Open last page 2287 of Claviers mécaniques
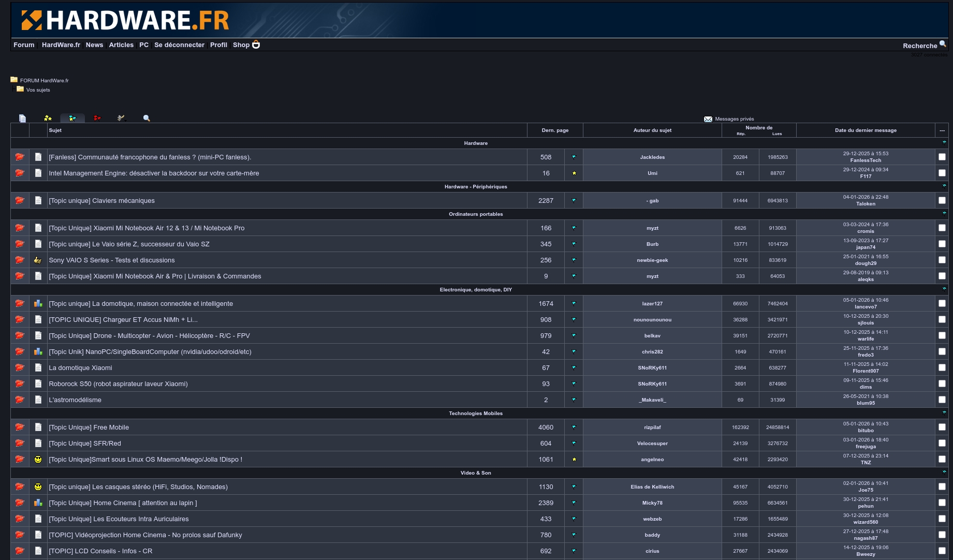The width and height of the screenshot is (953, 560). coord(546,200)
